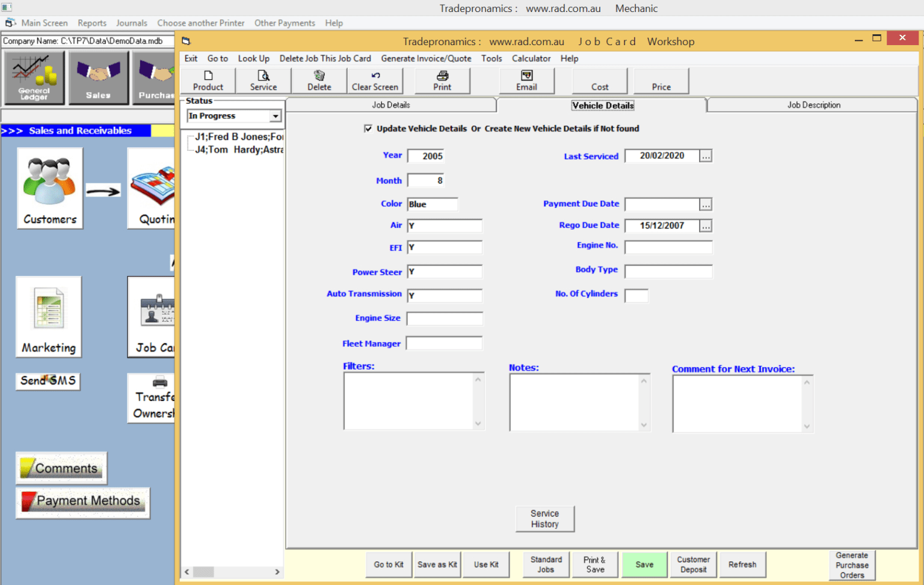The height and width of the screenshot is (585, 924).
Task: Switch to the Job Description tab
Action: [813, 105]
